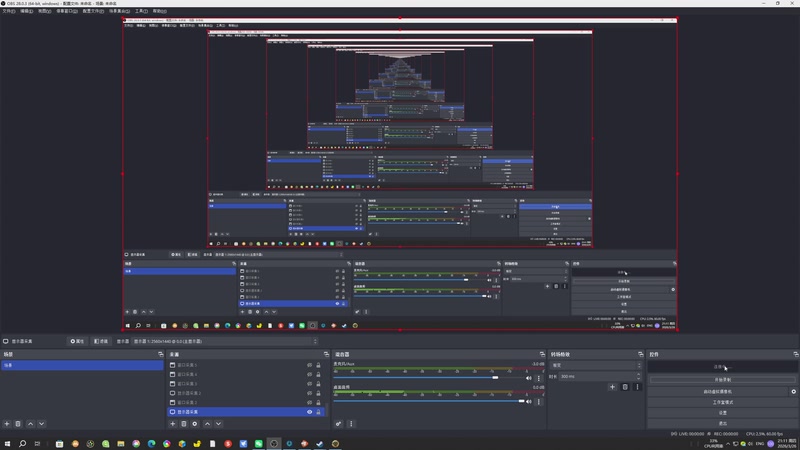This screenshot has height=450, width=800.
Task: Click the OBS Studio taskbar icon
Action: (274, 444)
